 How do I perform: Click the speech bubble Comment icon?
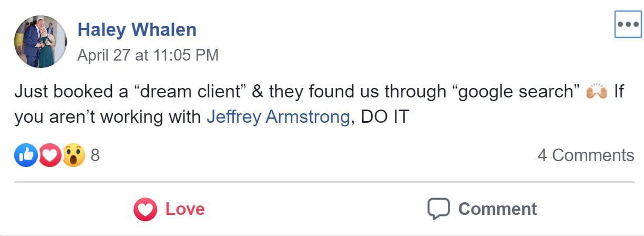[x=438, y=209]
